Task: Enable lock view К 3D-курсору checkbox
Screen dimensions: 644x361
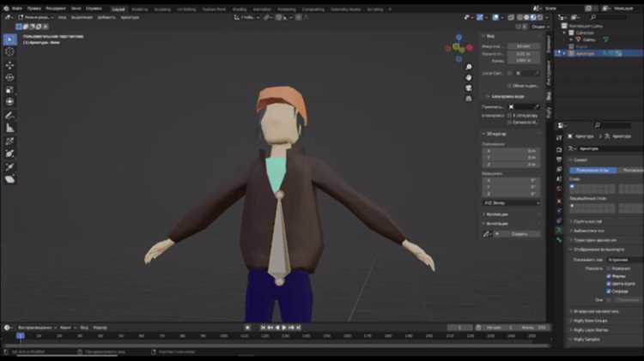Action: click(x=510, y=116)
